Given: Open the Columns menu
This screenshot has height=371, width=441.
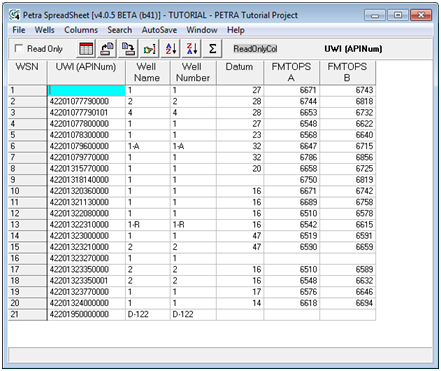Looking at the screenshot, I should click(x=81, y=30).
